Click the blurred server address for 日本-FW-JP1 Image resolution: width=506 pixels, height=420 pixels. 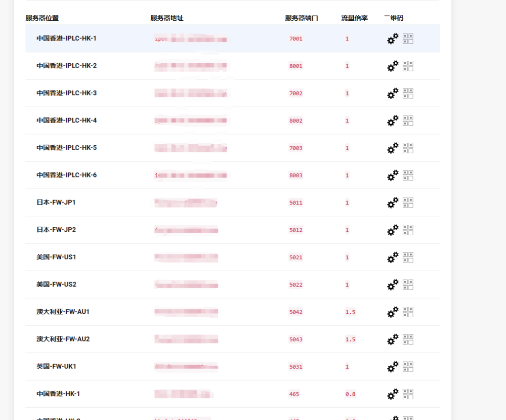click(x=186, y=203)
